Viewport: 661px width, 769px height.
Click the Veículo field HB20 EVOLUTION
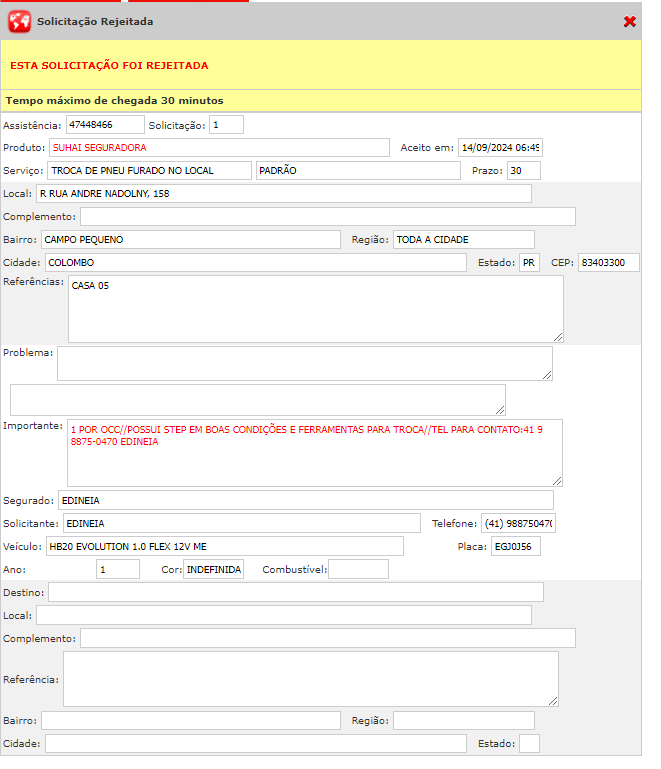[225, 547]
